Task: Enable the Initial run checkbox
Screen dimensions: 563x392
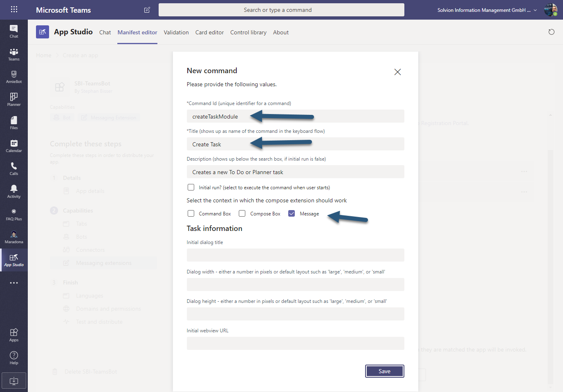Action: tap(191, 187)
